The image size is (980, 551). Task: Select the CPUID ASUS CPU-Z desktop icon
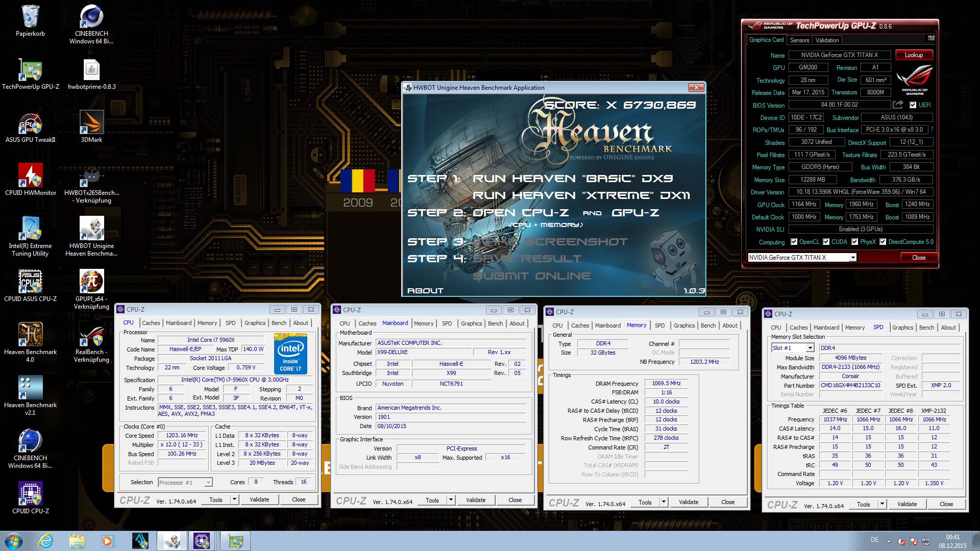tap(31, 286)
